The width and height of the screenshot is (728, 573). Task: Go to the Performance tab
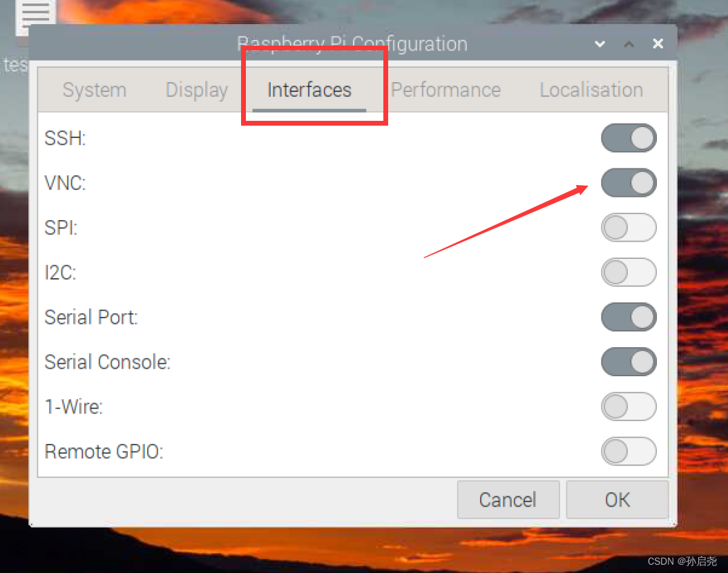(446, 90)
